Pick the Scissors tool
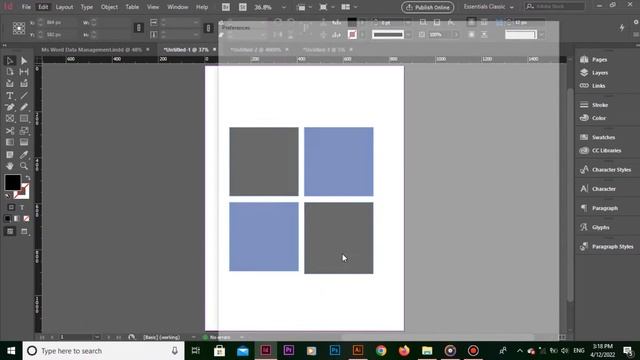 click(x=10, y=131)
